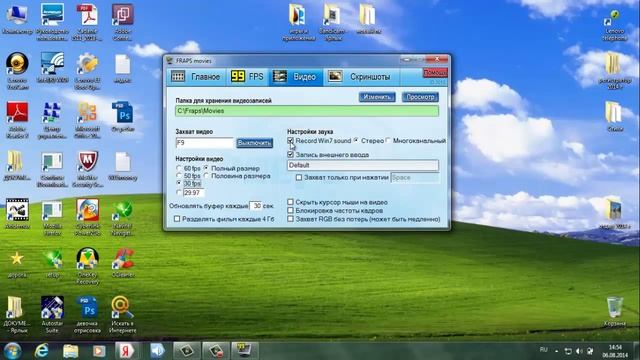The width and height of the screenshot is (640, 360).
Task: Switch to the FPS tab
Action: [x=247, y=77]
